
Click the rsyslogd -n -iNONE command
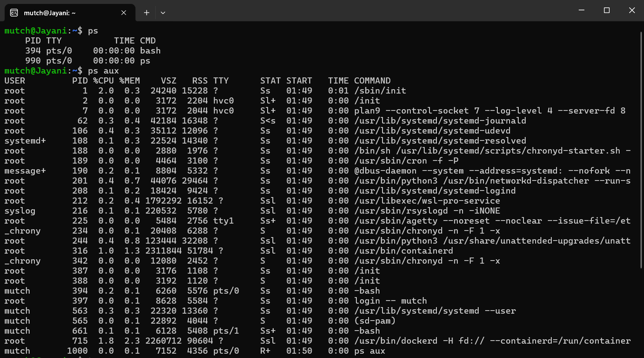[427, 211]
